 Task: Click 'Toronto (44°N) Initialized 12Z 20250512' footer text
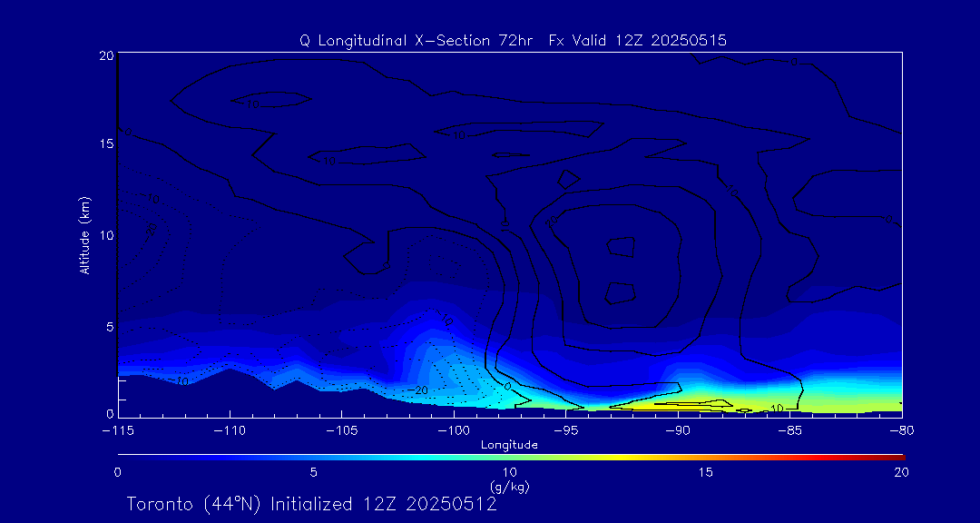point(311,504)
